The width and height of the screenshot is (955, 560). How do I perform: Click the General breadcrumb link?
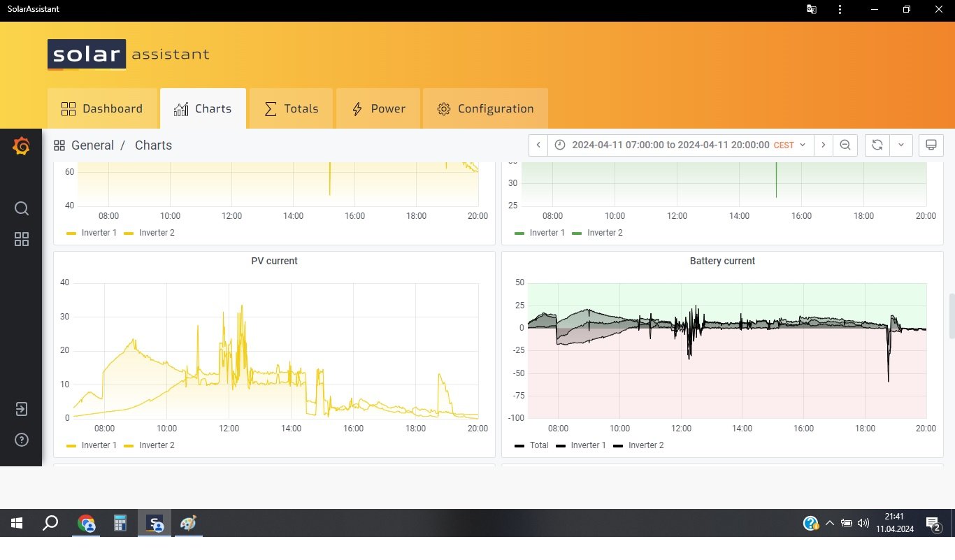[x=92, y=145]
